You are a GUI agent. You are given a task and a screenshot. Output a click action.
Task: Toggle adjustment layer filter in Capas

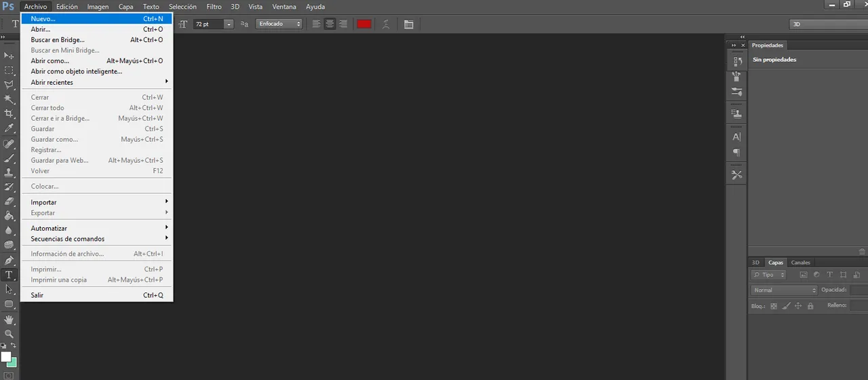(816, 275)
